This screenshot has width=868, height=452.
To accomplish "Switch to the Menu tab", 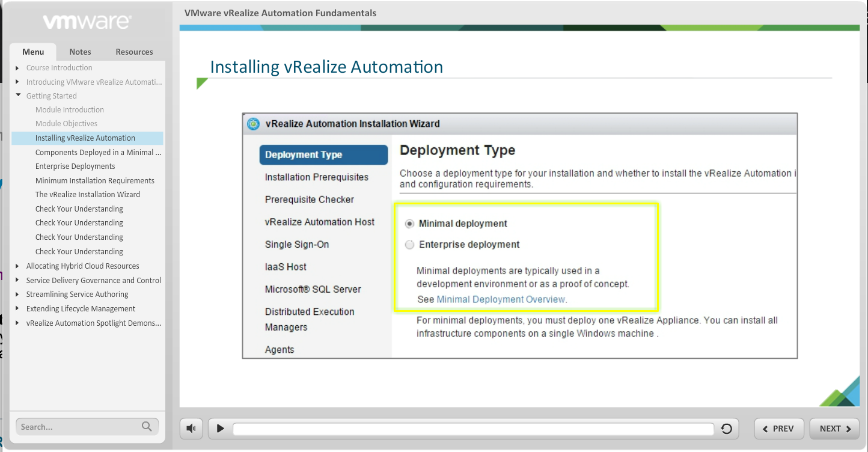I will tap(33, 52).
